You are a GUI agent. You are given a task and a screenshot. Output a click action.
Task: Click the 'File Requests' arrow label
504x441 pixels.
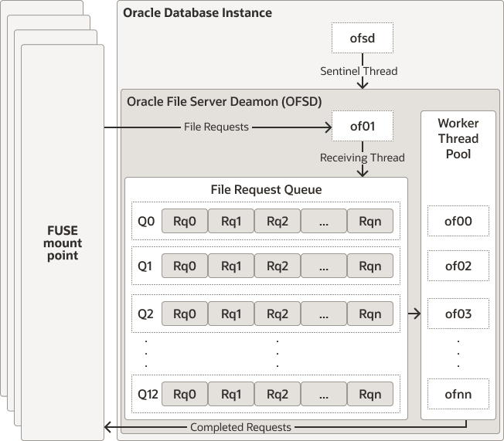tap(216, 127)
